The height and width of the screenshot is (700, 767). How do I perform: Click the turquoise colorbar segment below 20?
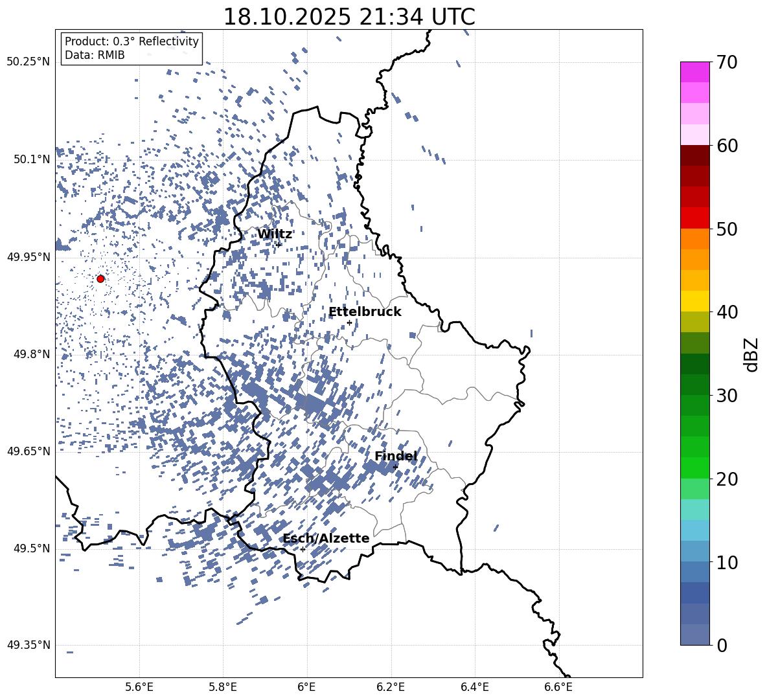point(694,509)
